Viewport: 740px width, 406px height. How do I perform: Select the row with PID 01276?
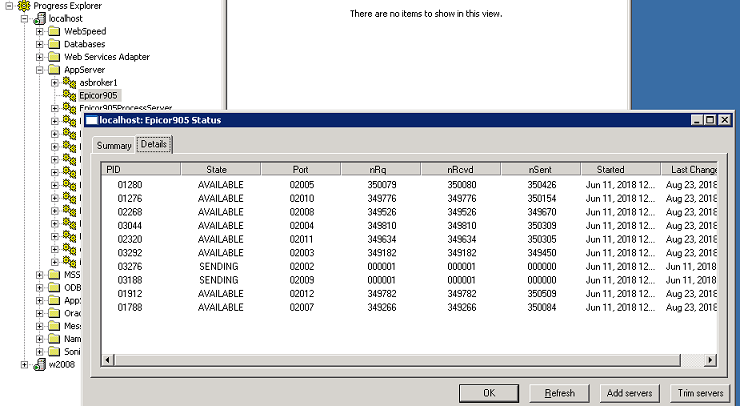point(410,198)
